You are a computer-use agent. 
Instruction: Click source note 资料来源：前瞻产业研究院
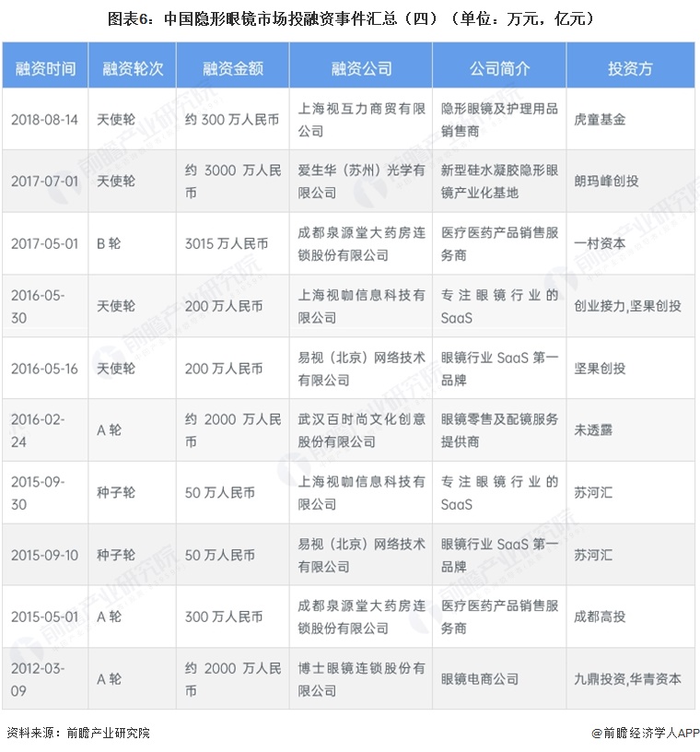[x=77, y=733]
